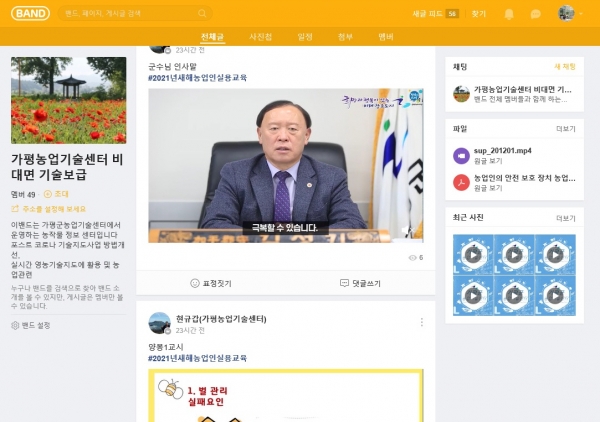Open the profile avatar dropdown in header

tap(568, 14)
